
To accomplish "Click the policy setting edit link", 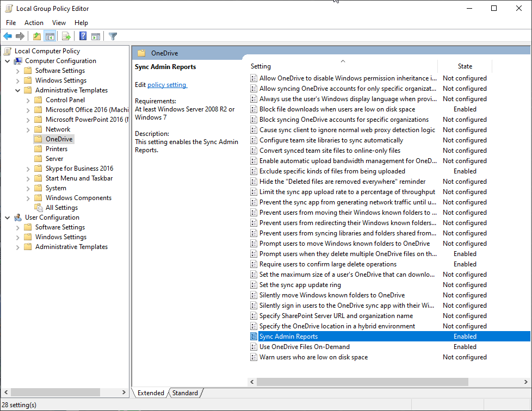I will click(x=167, y=85).
